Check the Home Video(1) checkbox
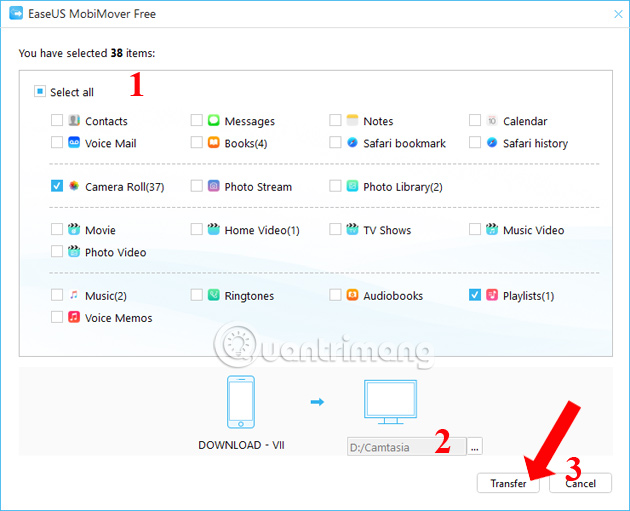The height and width of the screenshot is (511, 630). pyautogui.click(x=196, y=229)
